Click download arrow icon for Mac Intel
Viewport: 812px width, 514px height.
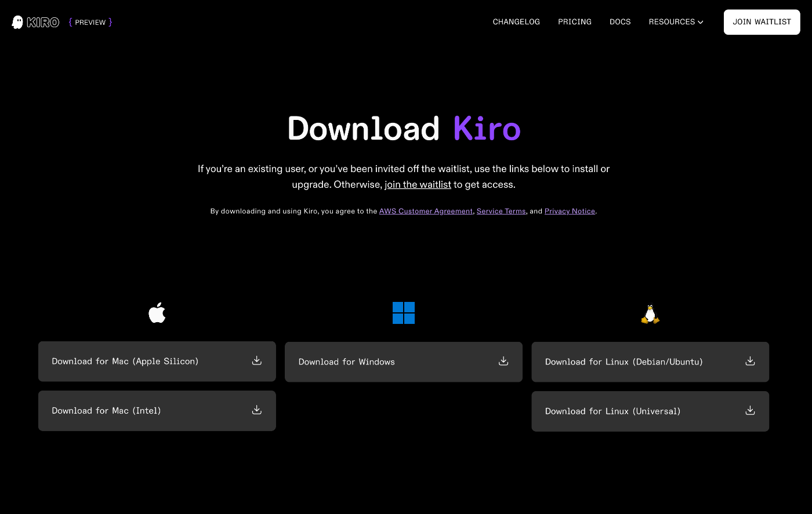257,410
